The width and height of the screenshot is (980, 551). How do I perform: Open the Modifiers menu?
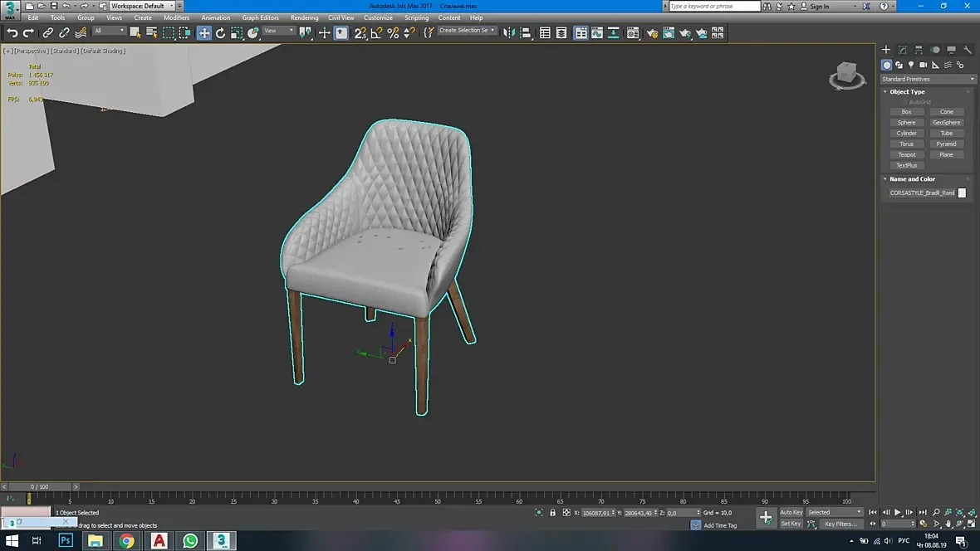pos(176,17)
